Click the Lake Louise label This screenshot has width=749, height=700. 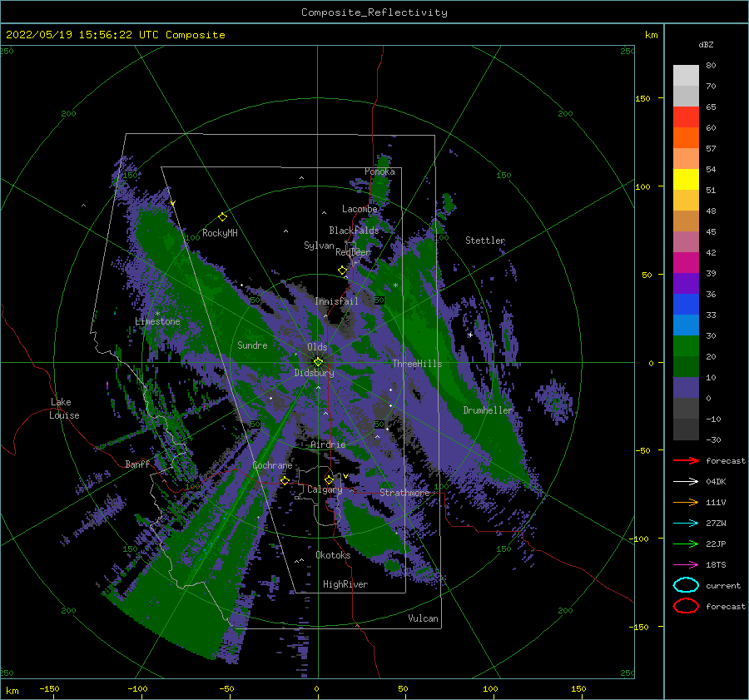point(64,409)
